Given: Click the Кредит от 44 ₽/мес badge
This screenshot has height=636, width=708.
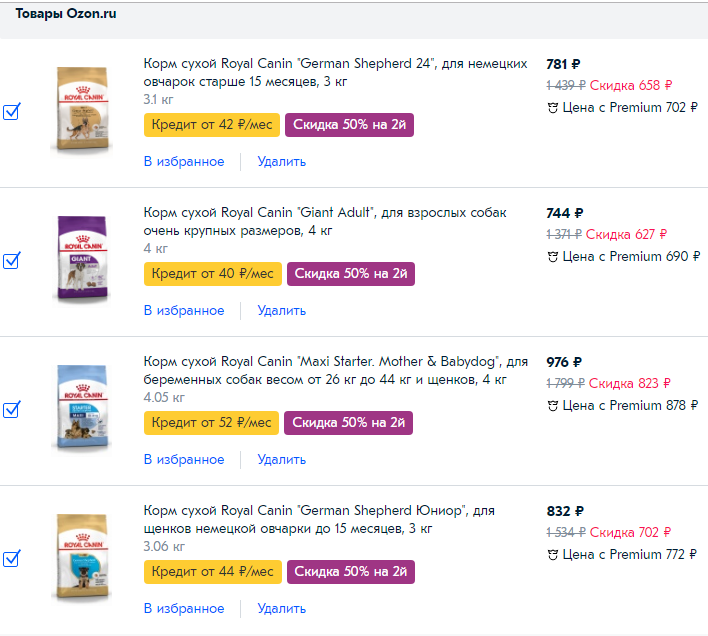Looking at the screenshot, I should click(x=211, y=572).
